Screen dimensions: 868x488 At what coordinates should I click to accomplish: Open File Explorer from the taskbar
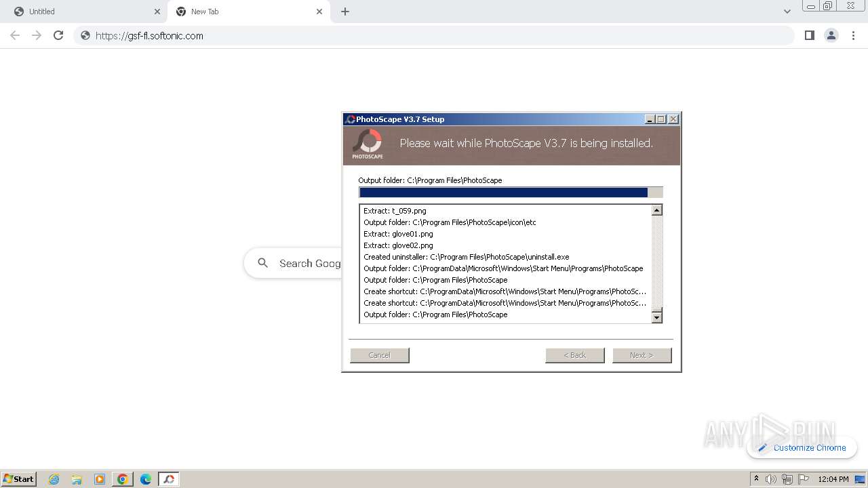[77, 479]
